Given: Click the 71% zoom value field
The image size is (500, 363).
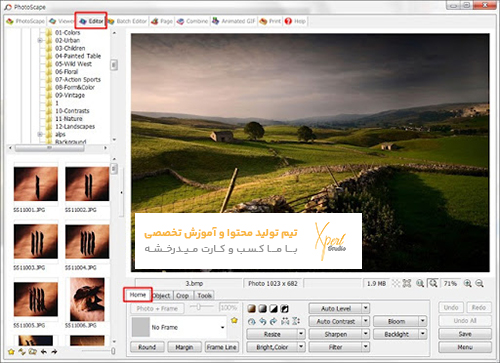Looking at the screenshot, I should coord(451,283).
